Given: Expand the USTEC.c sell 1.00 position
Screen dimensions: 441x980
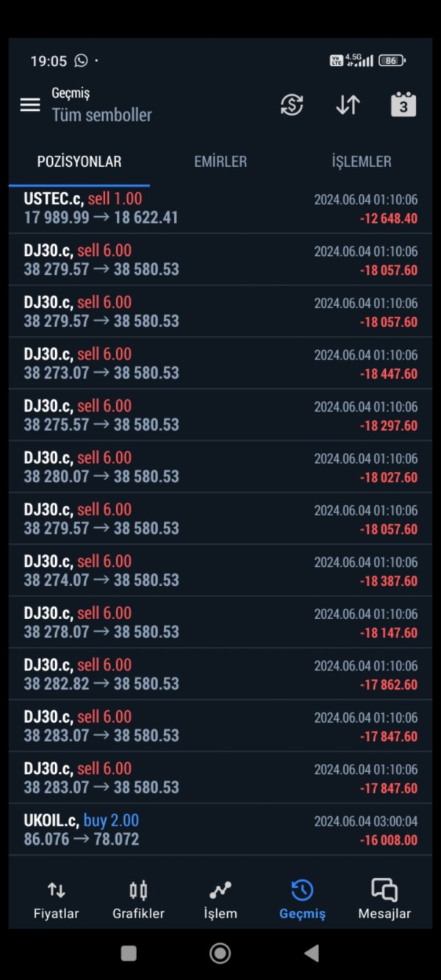Looking at the screenshot, I should click(220, 208).
